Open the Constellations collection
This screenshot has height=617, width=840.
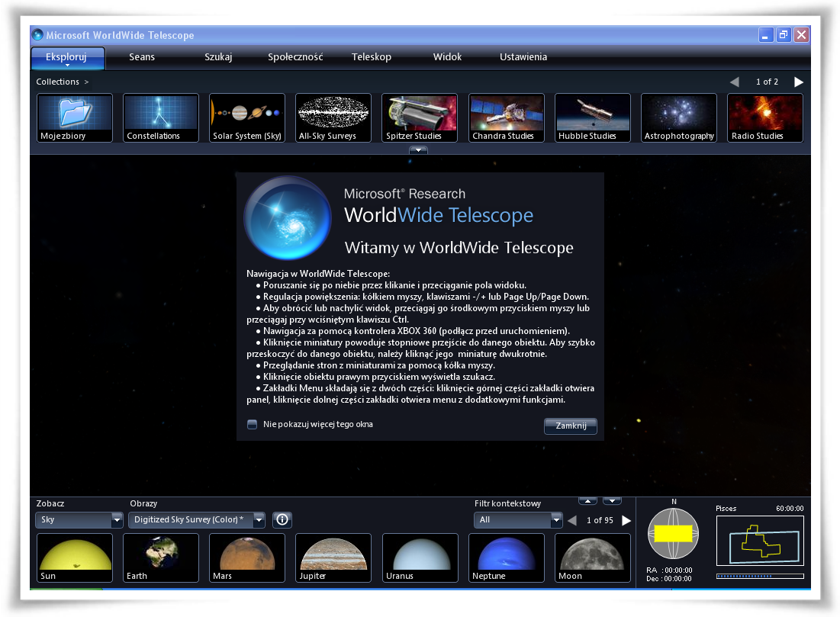(161, 117)
